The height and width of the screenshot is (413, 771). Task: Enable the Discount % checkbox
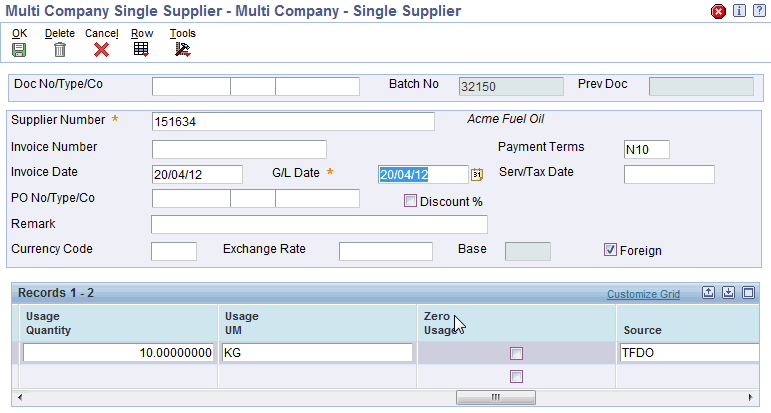pyautogui.click(x=410, y=201)
